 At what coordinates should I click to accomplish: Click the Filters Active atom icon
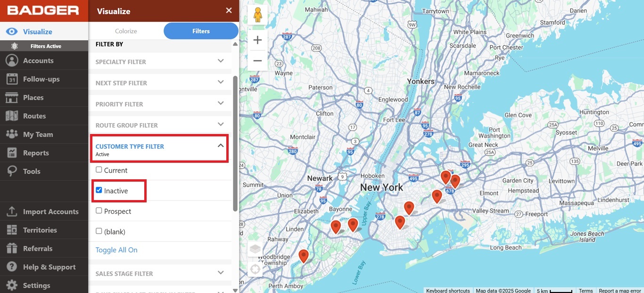15,46
